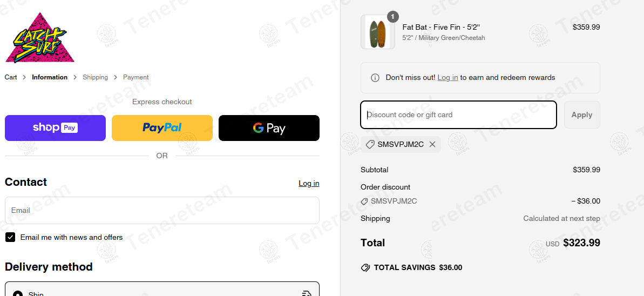The image size is (644, 296).
Task: Open the Payment step in the breadcrumb
Action: point(135,77)
